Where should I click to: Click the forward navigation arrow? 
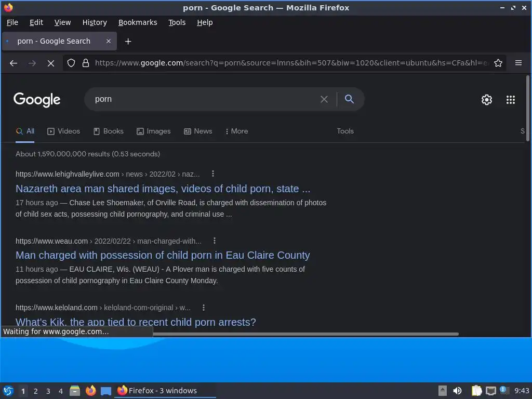tap(32, 63)
